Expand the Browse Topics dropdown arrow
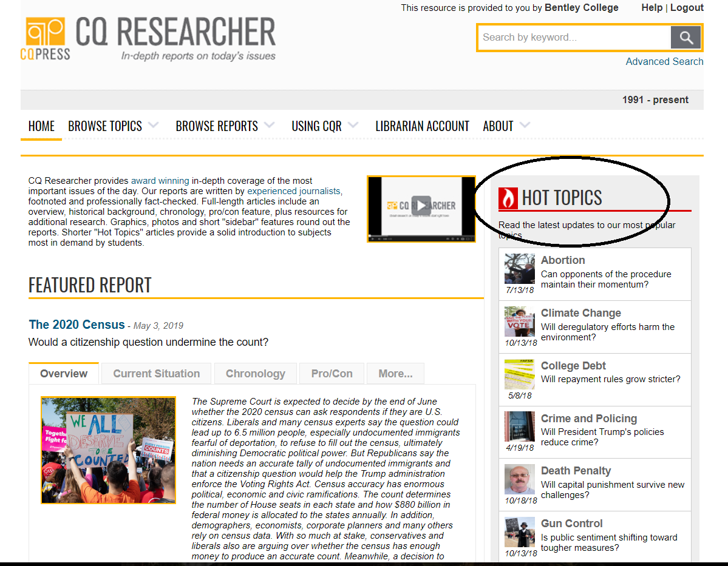The width and height of the screenshot is (728, 566). pos(153,125)
